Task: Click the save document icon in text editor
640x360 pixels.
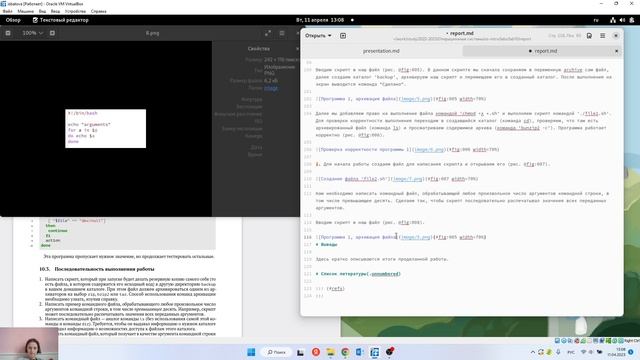Action: (x=589, y=36)
